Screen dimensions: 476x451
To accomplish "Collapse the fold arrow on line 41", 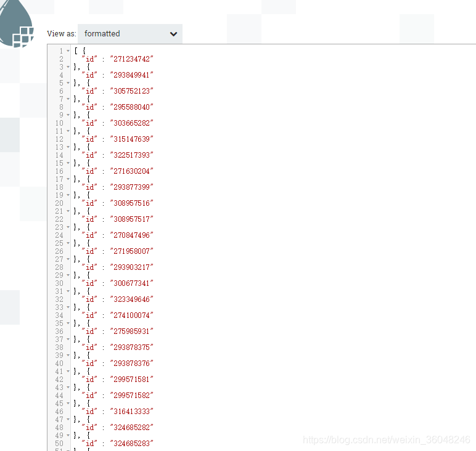I will click(68, 372).
